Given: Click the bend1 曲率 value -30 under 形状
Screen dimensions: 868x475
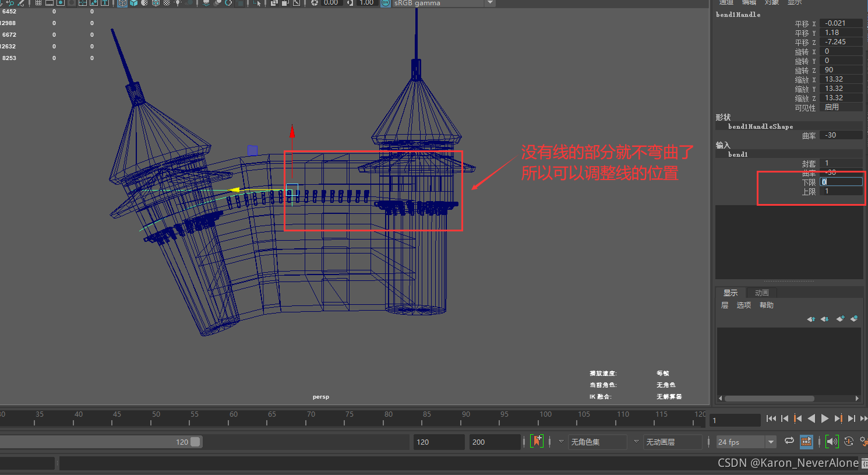Looking at the screenshot, I should click(841, 135).
